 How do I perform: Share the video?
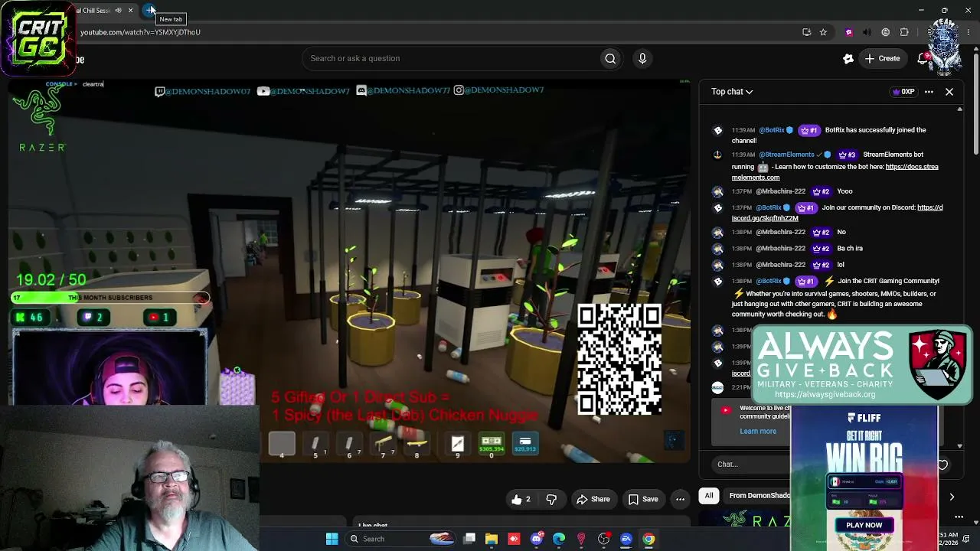pyautogui.click(x=593, y=500)
